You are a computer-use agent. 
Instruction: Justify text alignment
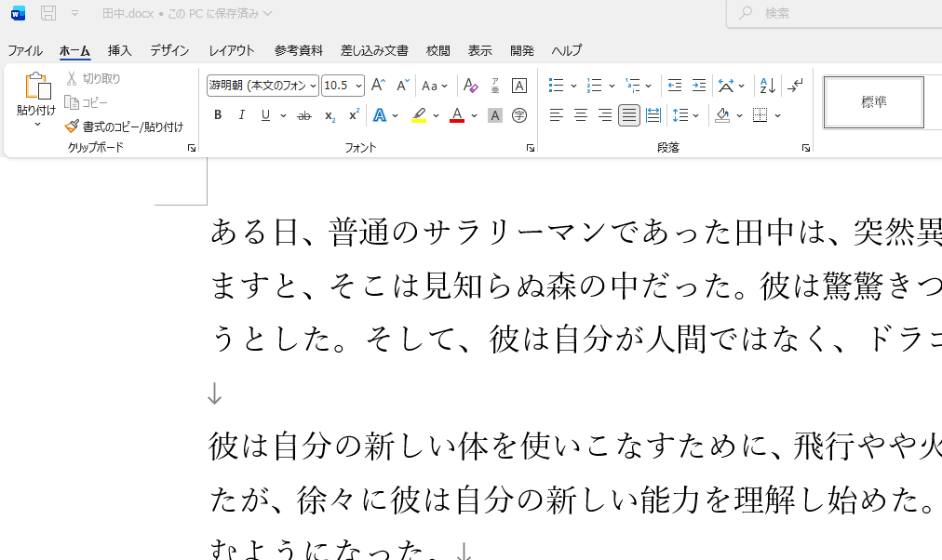pos(629,115)
